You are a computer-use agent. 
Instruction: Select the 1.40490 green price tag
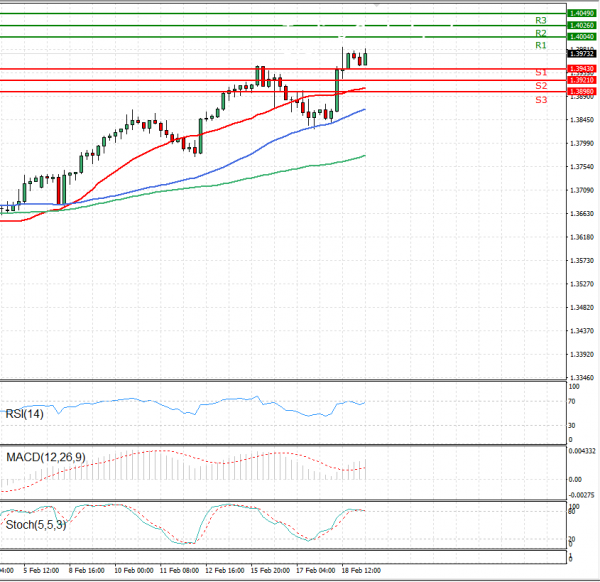tap(582, 13)
